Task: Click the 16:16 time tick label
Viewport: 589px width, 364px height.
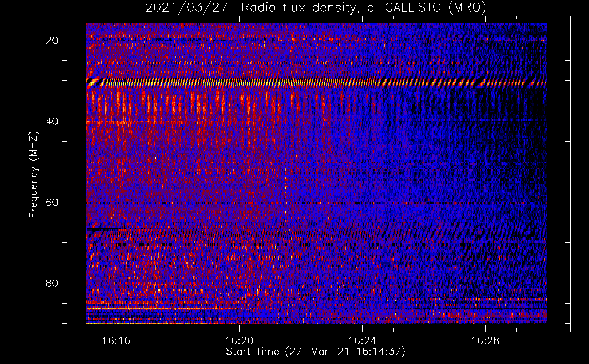Action: (116, 341)
